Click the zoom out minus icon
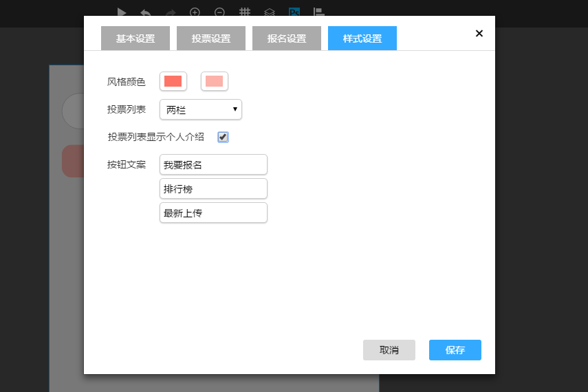The width and height of the screenshot is (588, 392). pos(220,12)
